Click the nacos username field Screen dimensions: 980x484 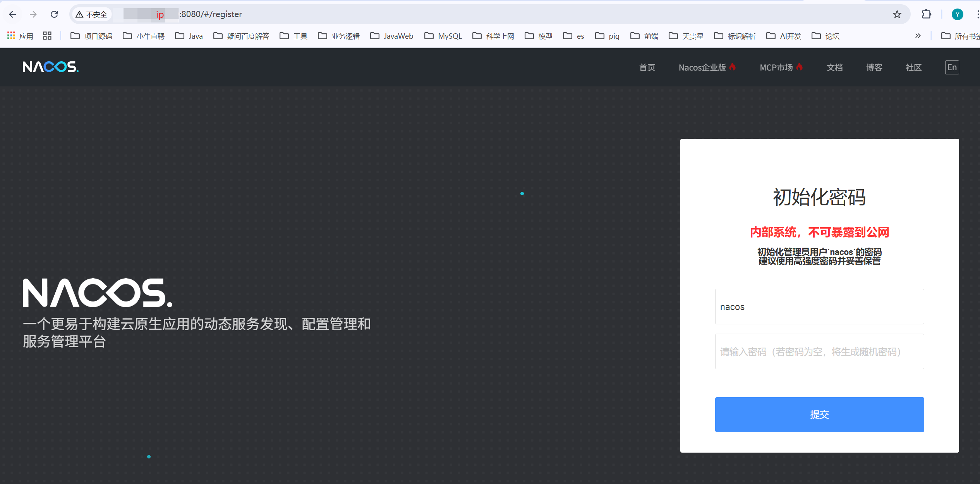pyautogui.click(x=819, y=307)
